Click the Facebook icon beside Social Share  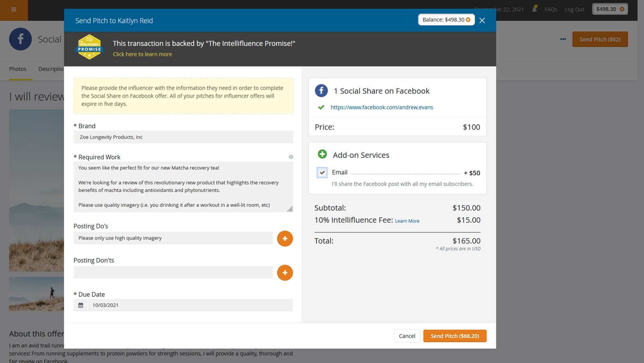(x=321, y=91)
